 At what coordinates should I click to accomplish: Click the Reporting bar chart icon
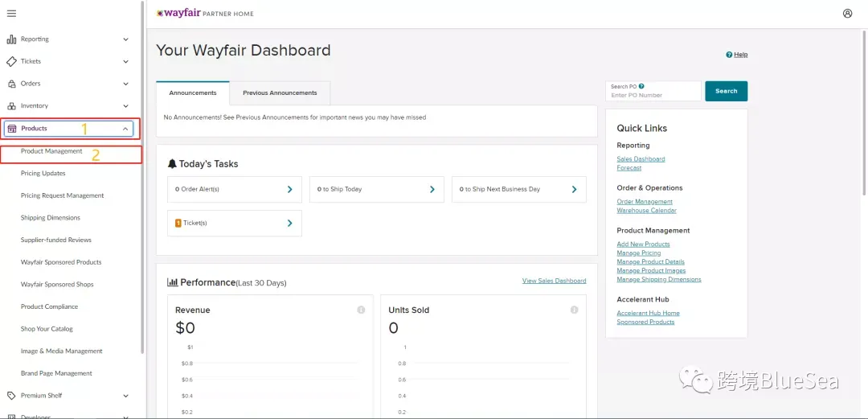(x=11, y=39)
